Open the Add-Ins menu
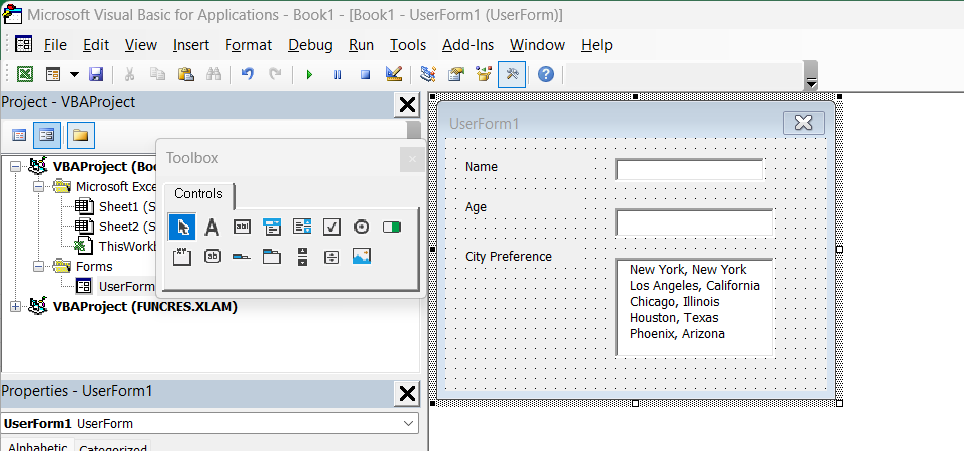The image size is (964, 451). click(468, 45)
